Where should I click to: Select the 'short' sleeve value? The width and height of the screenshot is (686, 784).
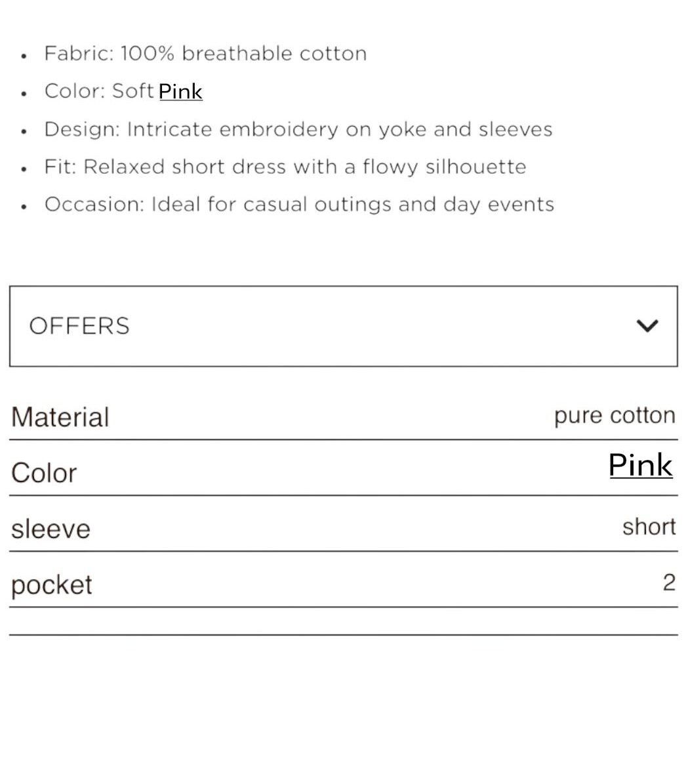click(649, 527)
